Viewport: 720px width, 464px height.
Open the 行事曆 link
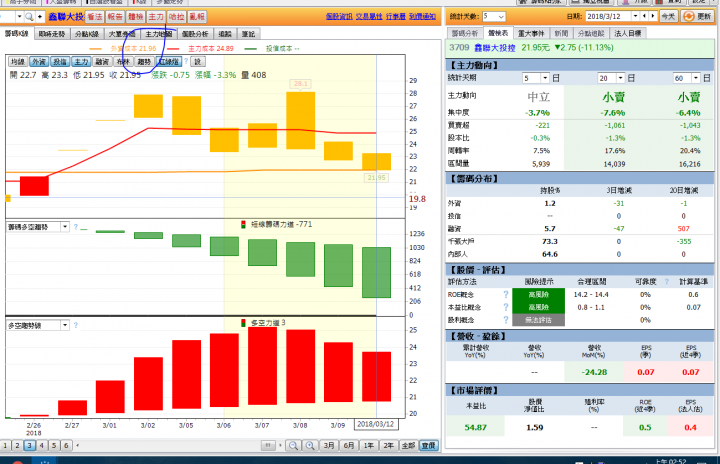click(x=395, y=17)
